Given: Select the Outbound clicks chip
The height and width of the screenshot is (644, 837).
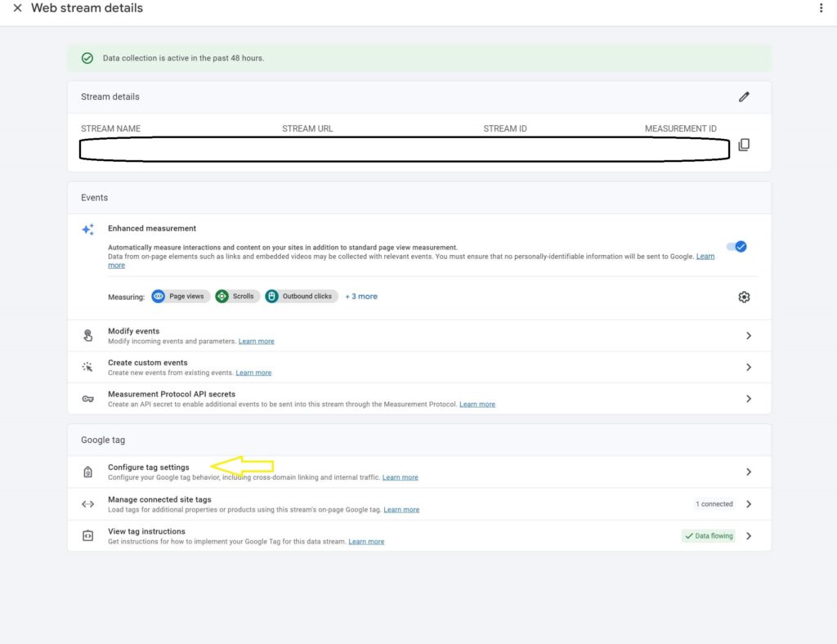Looking at the screenshot, I should 301,296.
